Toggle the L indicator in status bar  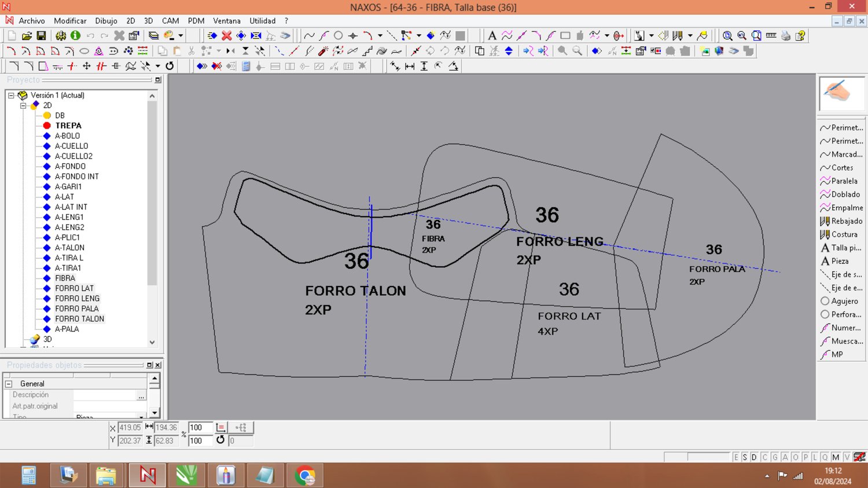[x=815, y=457]
